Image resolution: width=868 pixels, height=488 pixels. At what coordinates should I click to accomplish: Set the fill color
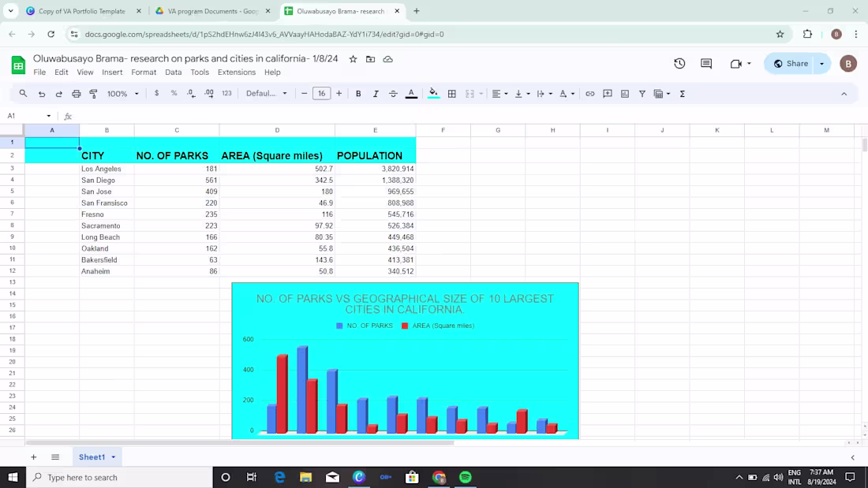(433, 93)
